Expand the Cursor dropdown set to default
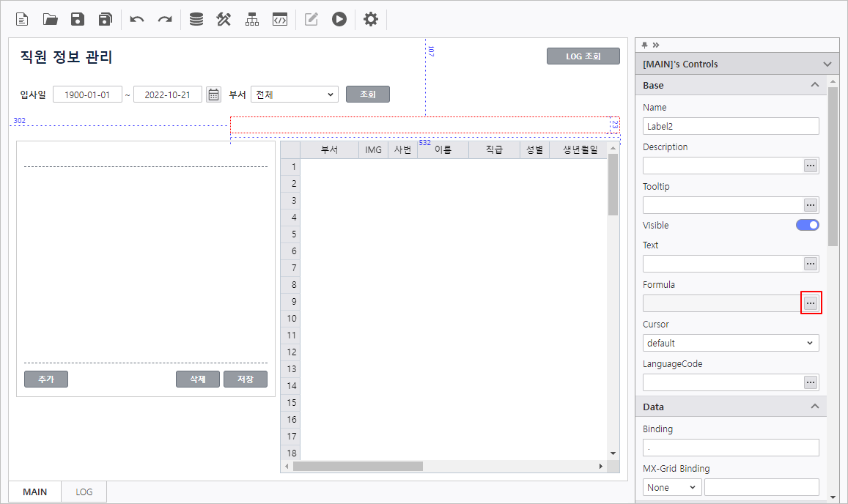This screenshot has height=504, width=848. click(x=730, y=343)
